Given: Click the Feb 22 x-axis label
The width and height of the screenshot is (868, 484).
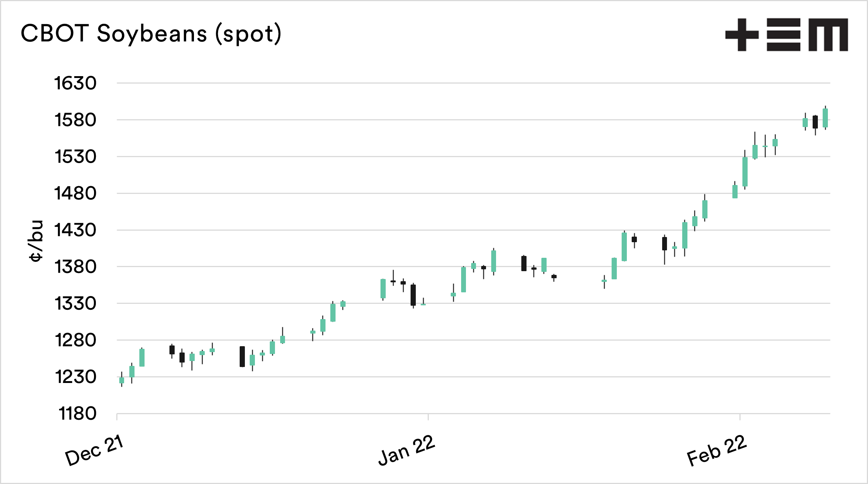Looking at the screenshot, I should tap(716, 451).
